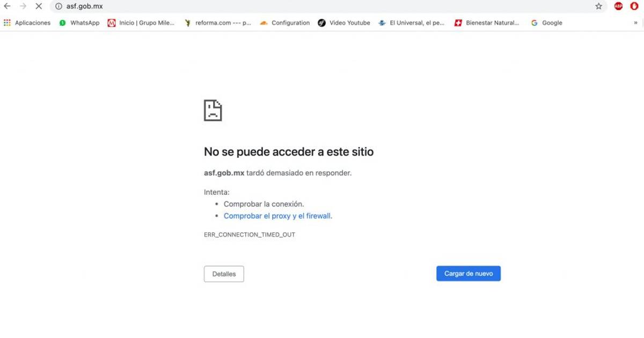Click the browser back arrow
This screenshot has width=644, height=338.
(7, 6)
